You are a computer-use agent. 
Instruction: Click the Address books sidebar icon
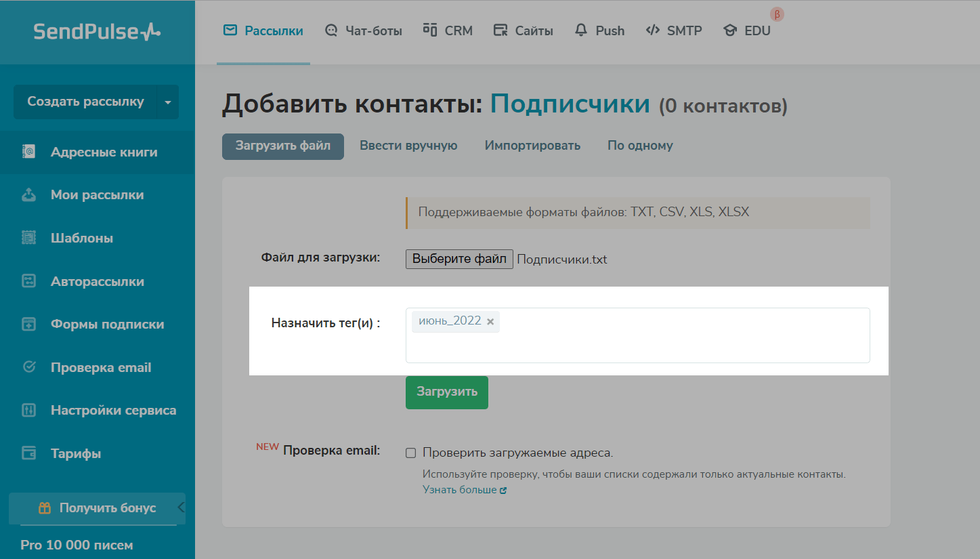coord(28,152)
